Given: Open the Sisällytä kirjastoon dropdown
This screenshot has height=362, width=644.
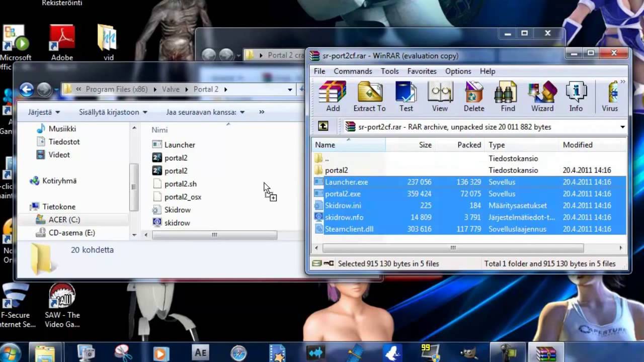Looking at the screenshot, I should coord(113,112).
